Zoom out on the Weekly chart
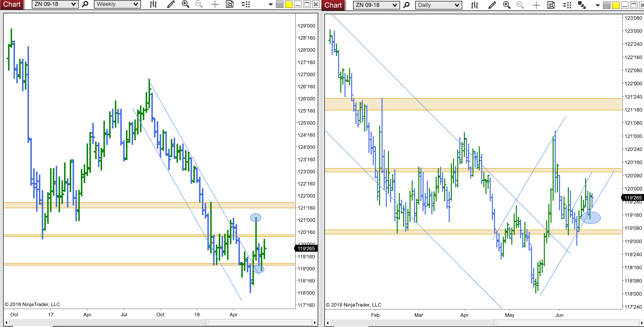 click(199, 4)
